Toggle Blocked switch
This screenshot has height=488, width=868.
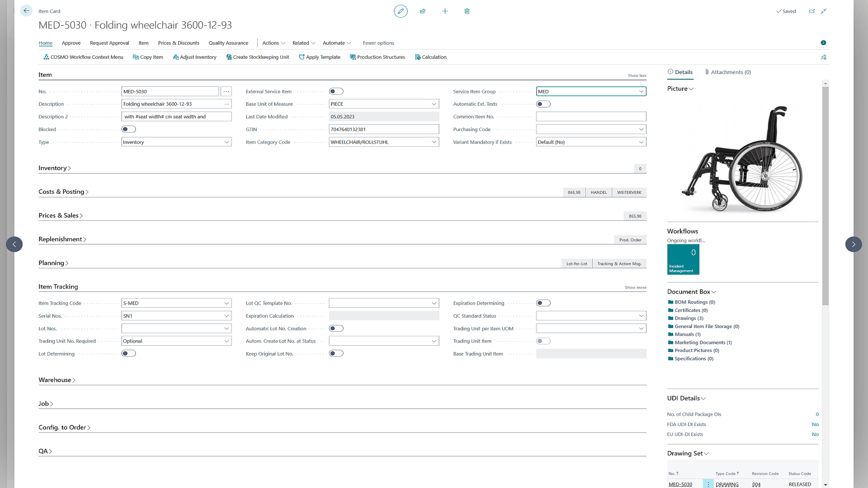(129, 129)
